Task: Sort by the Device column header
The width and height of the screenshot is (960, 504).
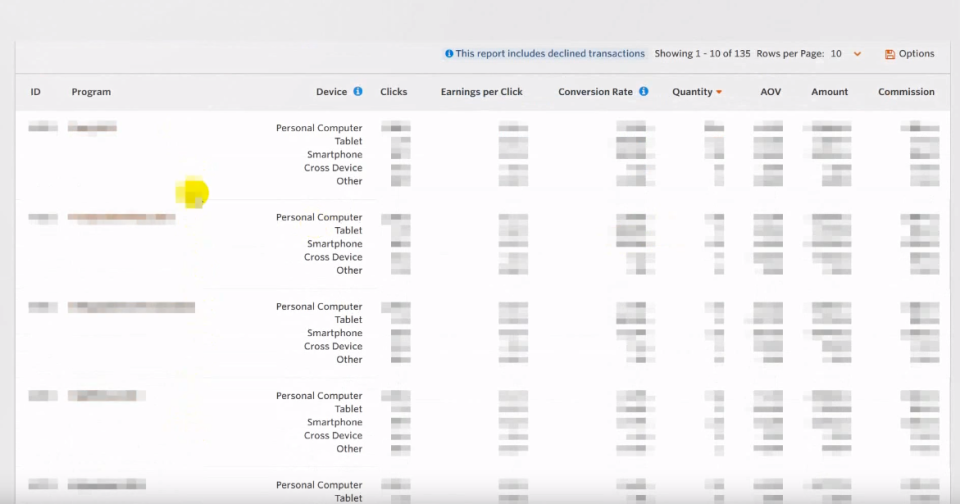Action: tap(331, 92)
